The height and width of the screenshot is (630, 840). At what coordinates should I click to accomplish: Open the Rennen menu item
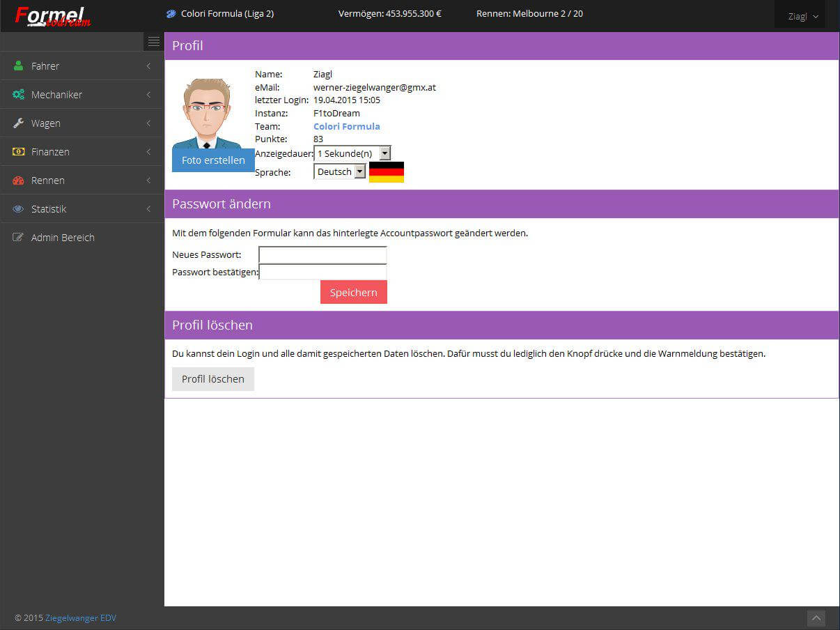click(x=81, y=180)
